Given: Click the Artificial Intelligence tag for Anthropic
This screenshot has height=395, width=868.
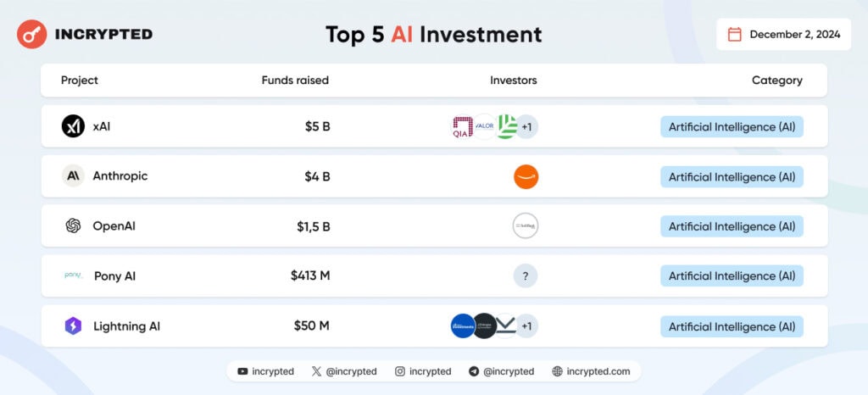Looking at the screenshot, I should [732, 176].
